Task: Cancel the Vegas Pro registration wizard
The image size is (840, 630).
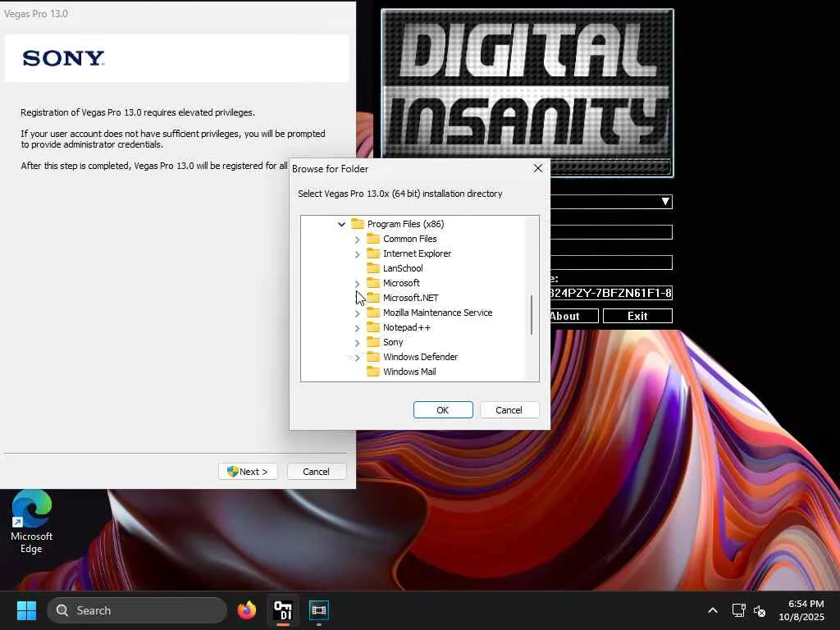Action: [x=316, y=472]
